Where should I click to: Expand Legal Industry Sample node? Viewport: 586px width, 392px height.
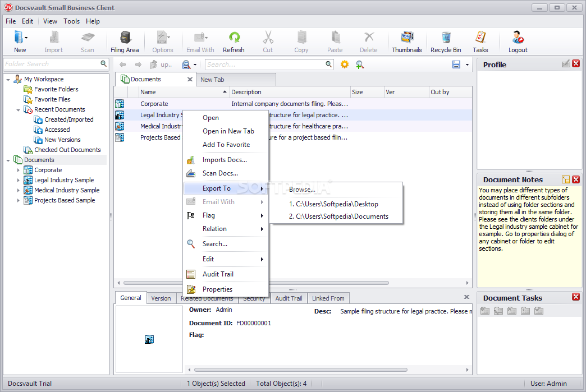19,181
